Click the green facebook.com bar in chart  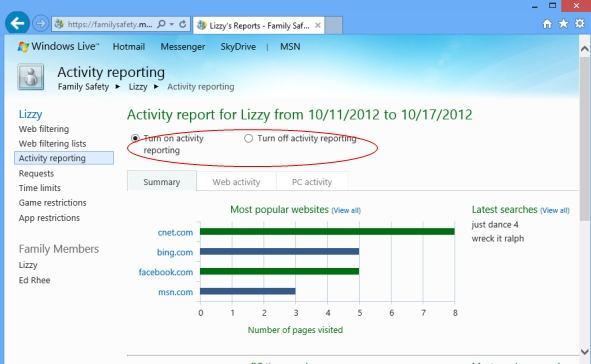point(279,271)
